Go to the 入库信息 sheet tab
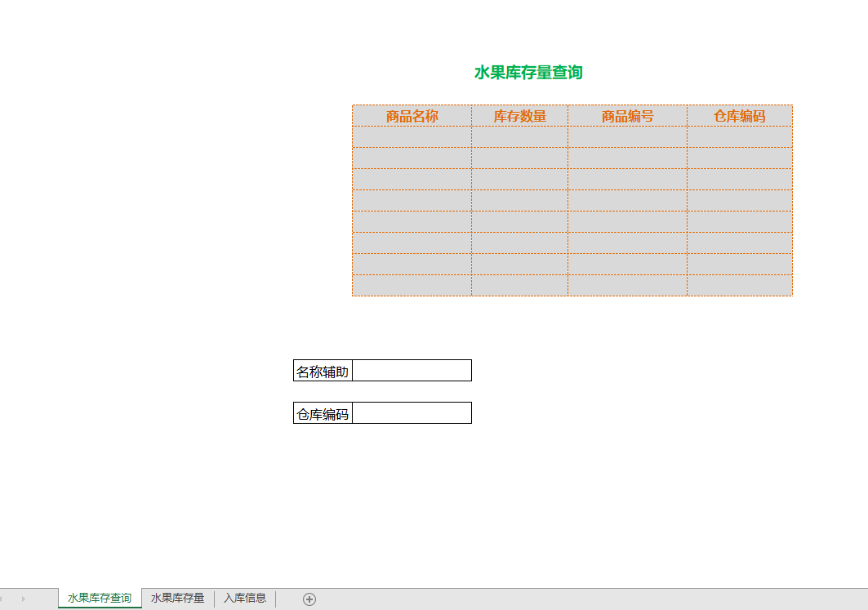Screen dimensions: 868x610 click(245, 599)
